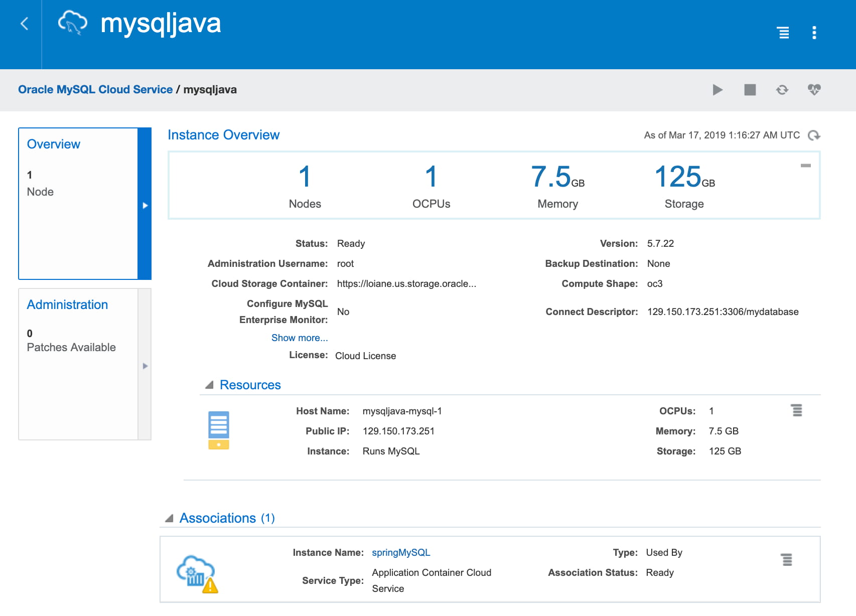
Task: Click the host name mysqljava-mysql-1
Action: tap(402, 411)
